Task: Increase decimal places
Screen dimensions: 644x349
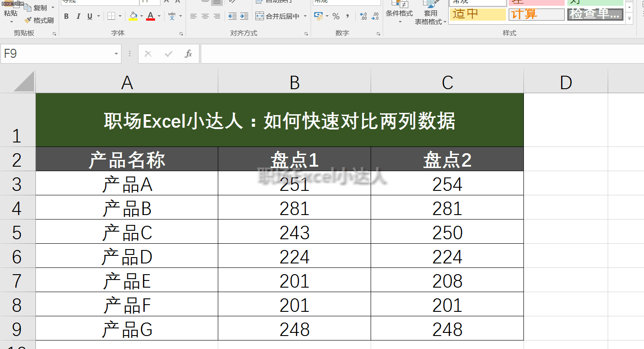Action: coord(363,17)
